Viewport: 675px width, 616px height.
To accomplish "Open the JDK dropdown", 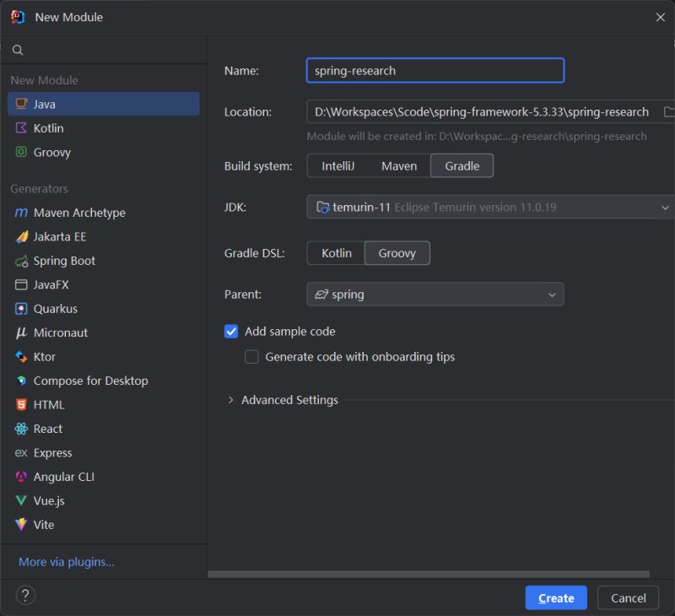I will [x=491, y=207].
